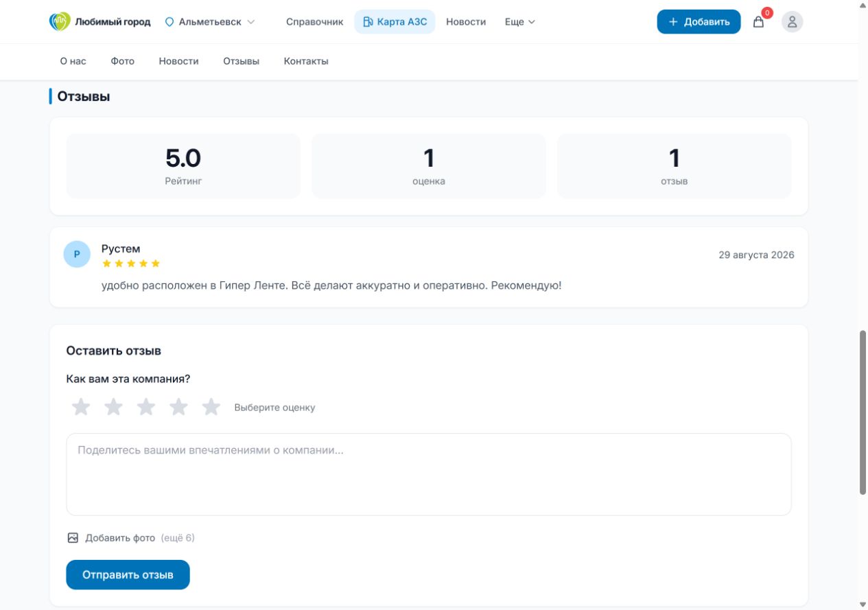Image resolution: width=868 pixels, height=610 pixels.
Task: Open the Справочник menu item
Action: 314,22
